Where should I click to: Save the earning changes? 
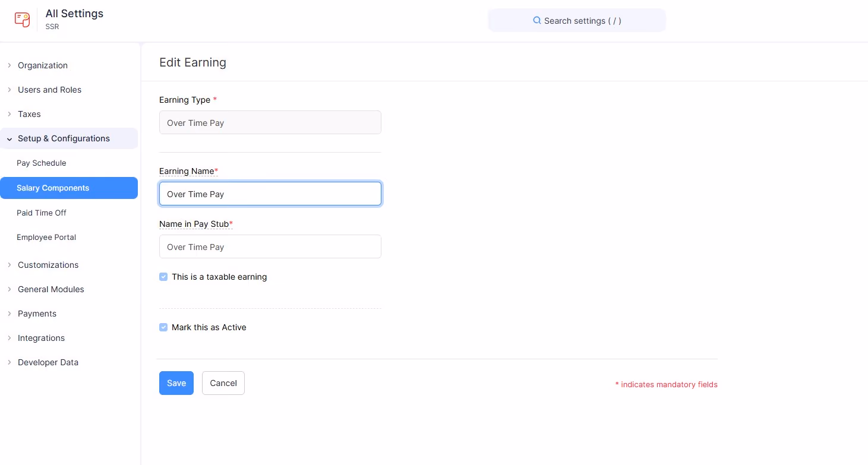[x=176, y=383]
